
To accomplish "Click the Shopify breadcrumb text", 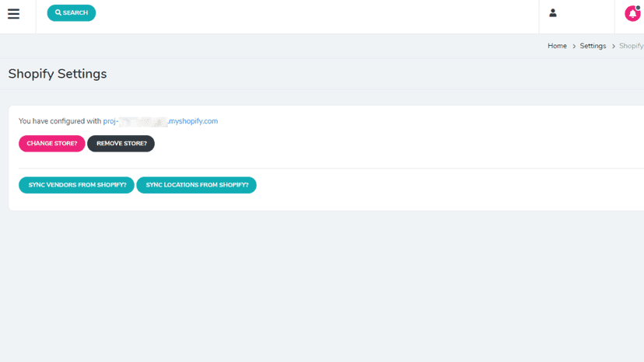I will [632, 46].
